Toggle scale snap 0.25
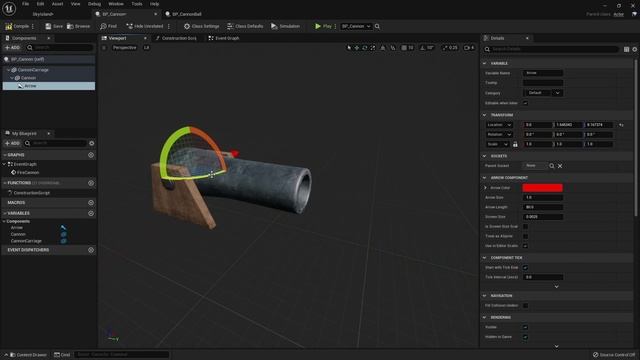640x360 pixels. (x=450, y=48)
